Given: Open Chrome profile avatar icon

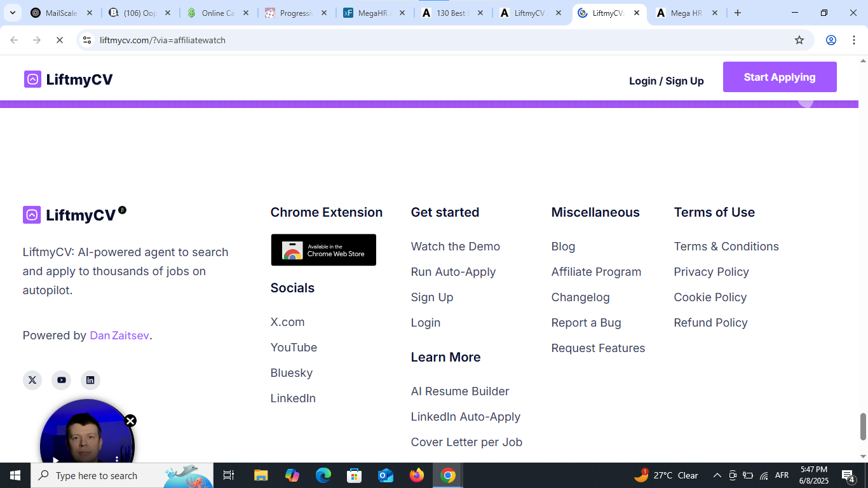Looking at the screenshot, I should click(x=831, y=40).
